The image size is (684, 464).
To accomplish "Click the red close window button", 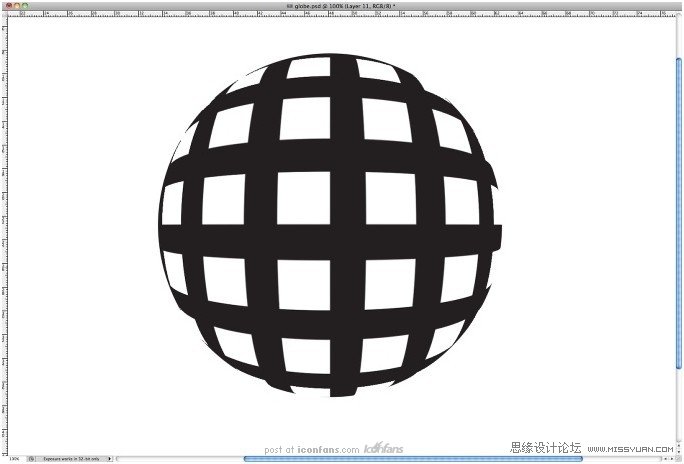I will coord(5,5).
